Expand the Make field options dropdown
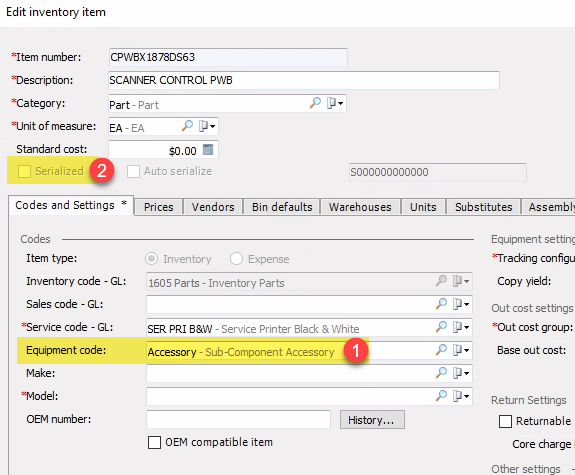Image resolution: width=575 pixels, height=475 pixels. 461,373
